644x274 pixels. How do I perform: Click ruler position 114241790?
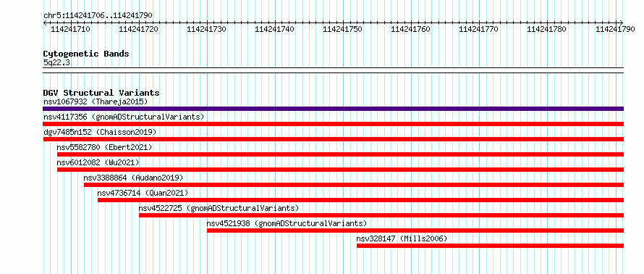(615, 29)
